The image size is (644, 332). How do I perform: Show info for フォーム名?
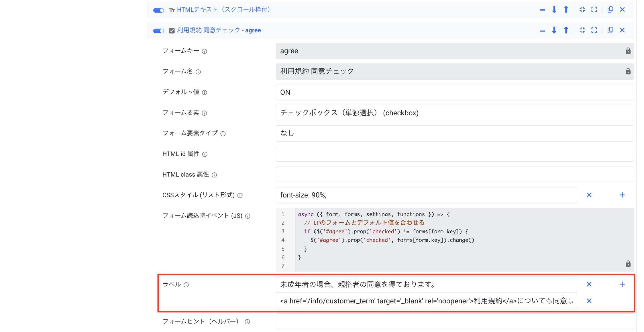(x=198, y=72)
